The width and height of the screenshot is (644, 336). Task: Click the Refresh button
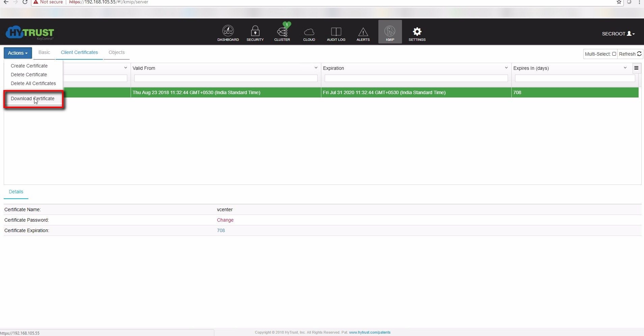(630, 54)
